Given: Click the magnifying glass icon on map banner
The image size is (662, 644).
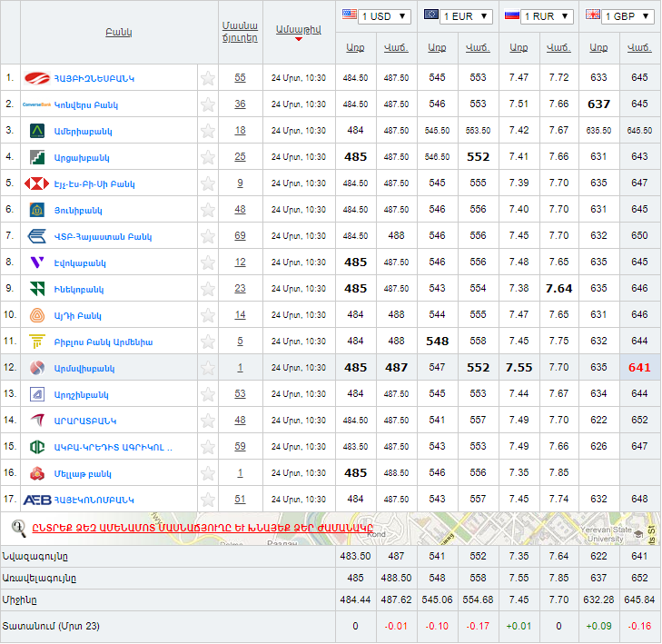Looking at the screenshot, I should pos(18,527).
